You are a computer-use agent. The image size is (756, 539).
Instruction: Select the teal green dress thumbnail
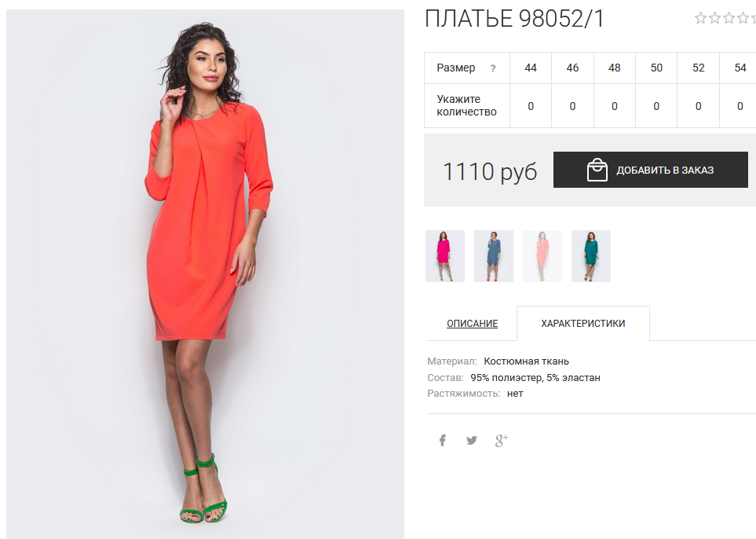(591, 255)
